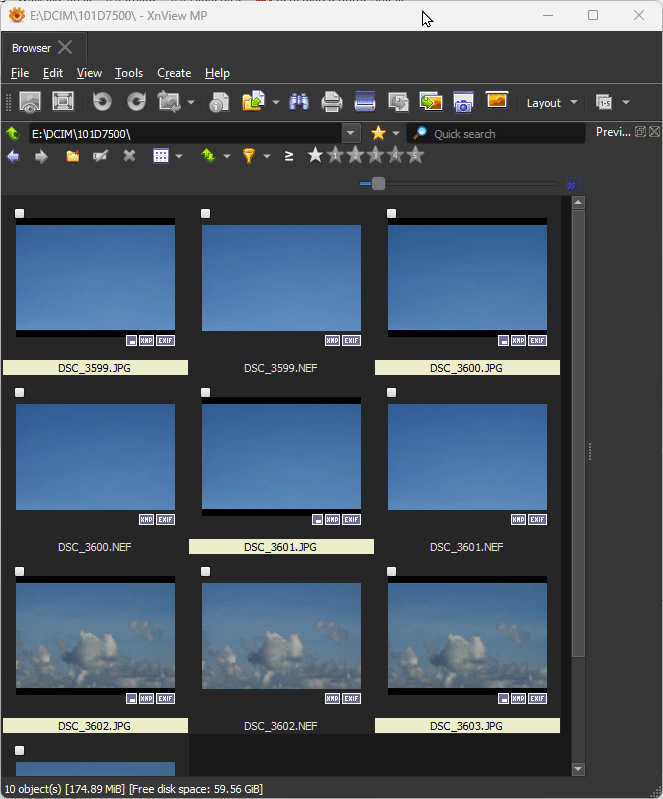Open the path address bar dropdown
663x799 pixels.
[351, 133]
